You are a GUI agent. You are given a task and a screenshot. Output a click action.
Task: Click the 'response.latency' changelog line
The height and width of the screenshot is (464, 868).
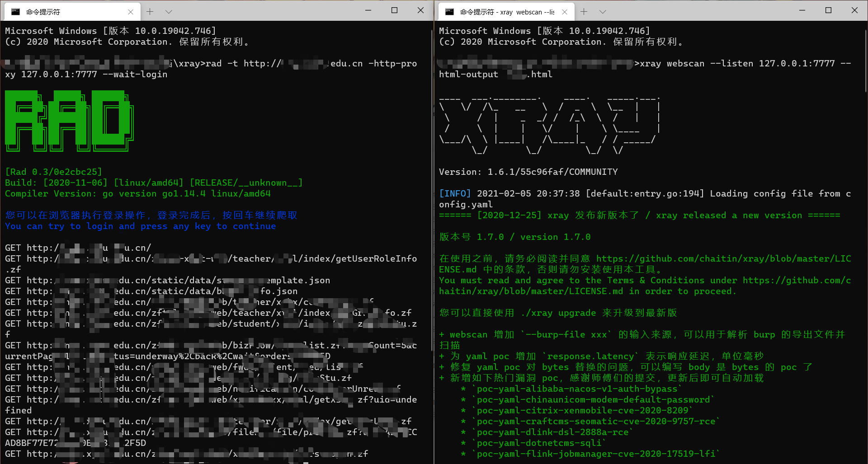(x=601, y=356)
